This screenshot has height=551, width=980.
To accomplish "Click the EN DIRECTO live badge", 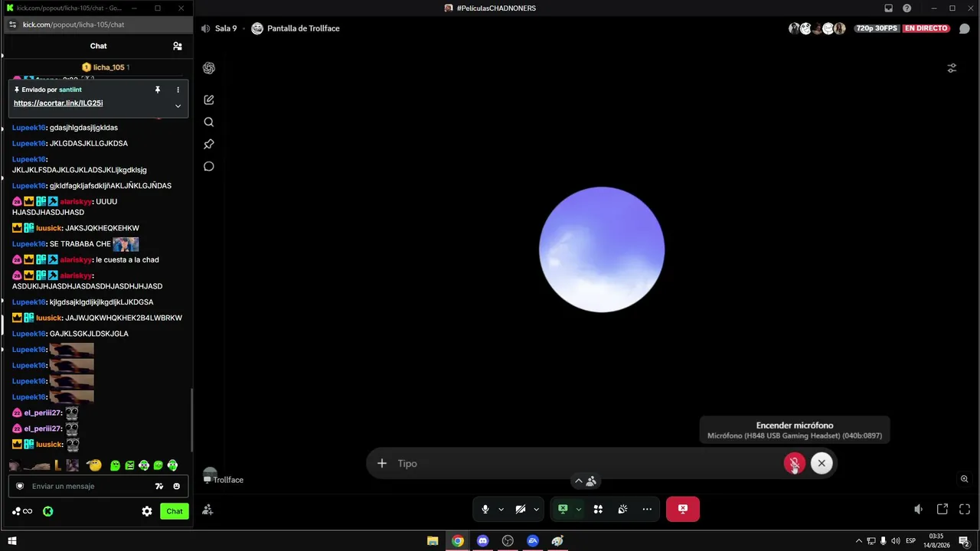I will (x=926, y=28).
